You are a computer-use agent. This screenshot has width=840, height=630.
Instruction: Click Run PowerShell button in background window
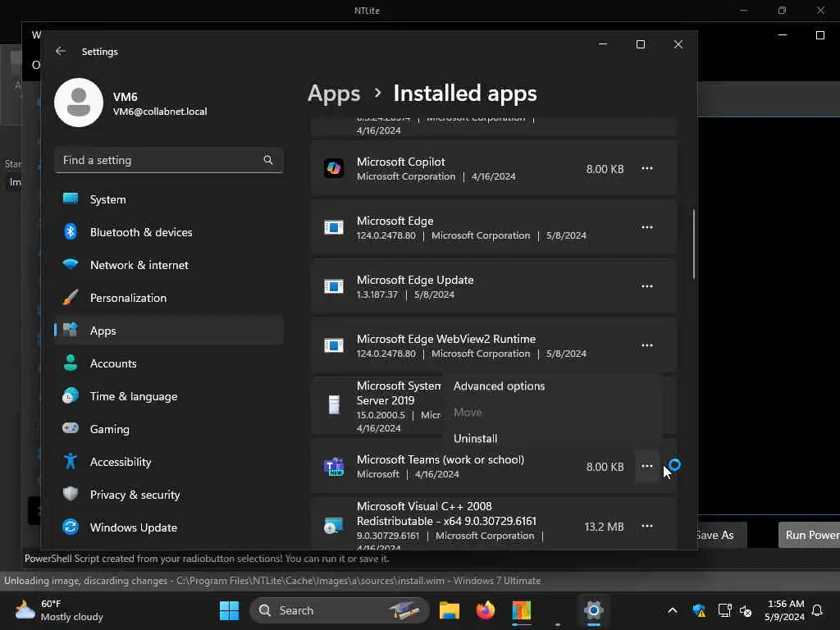pyautogui.click(x=809, y=535)
